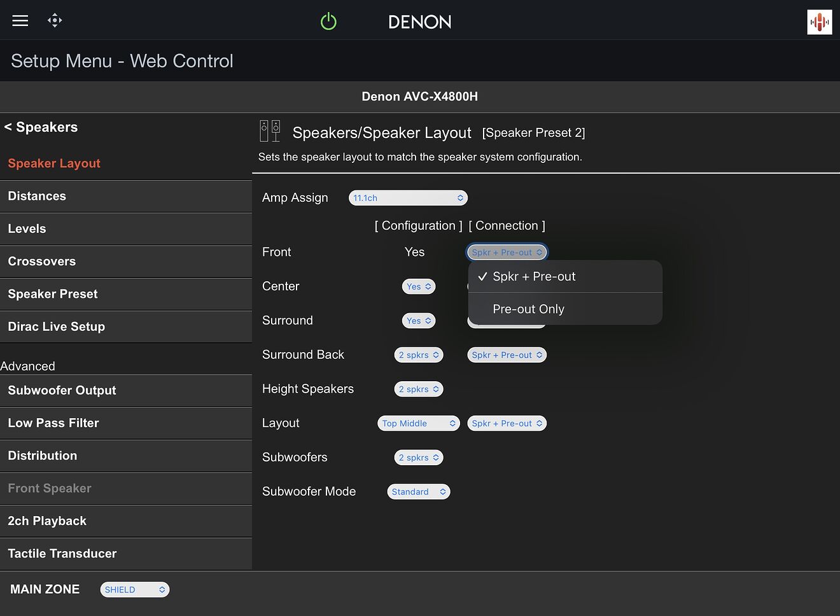The width and height of the screenshot is (840, 616).
Task: Select the checked Spkr + Pre-out option
Action: click(533, 277)
